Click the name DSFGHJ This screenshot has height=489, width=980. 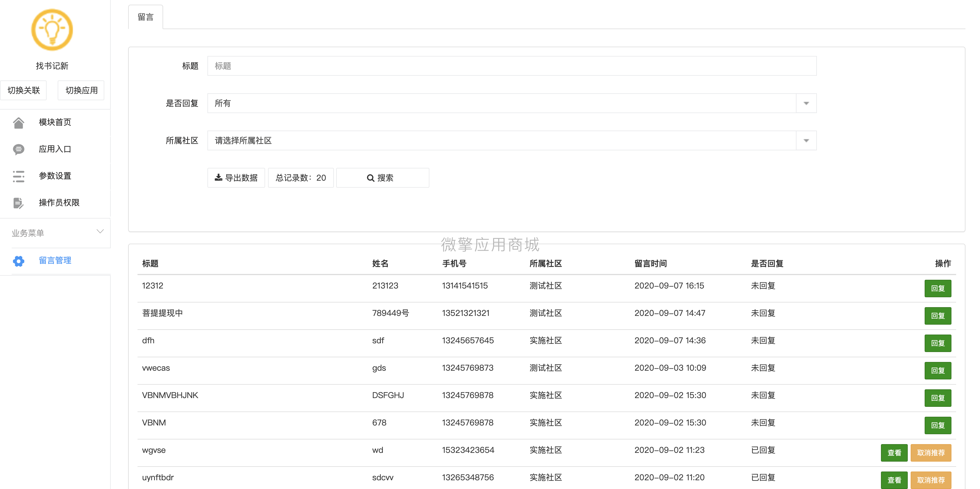point(388,395)
